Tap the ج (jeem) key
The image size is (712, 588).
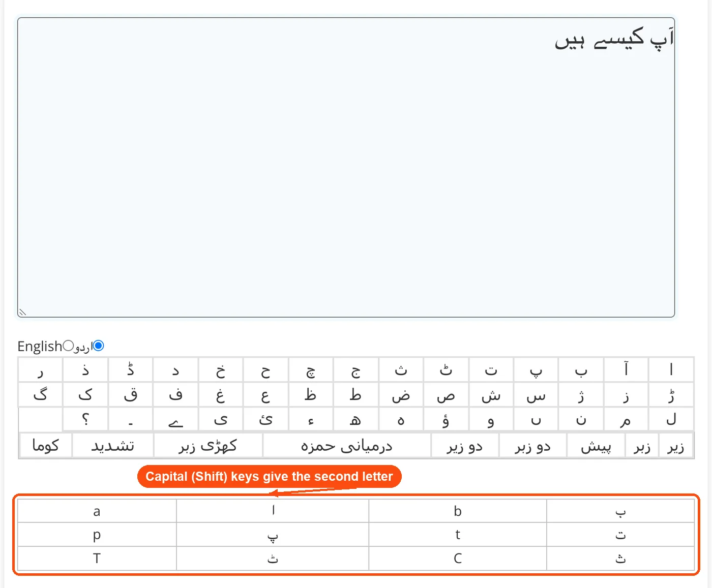click(x=355, y=370)
